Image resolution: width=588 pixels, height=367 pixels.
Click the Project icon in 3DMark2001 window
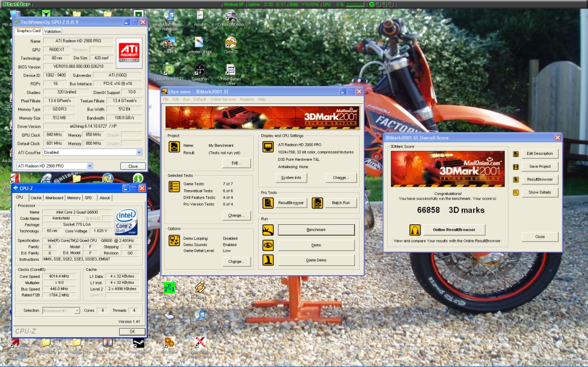pyautogui.click(x=174, y=146)
